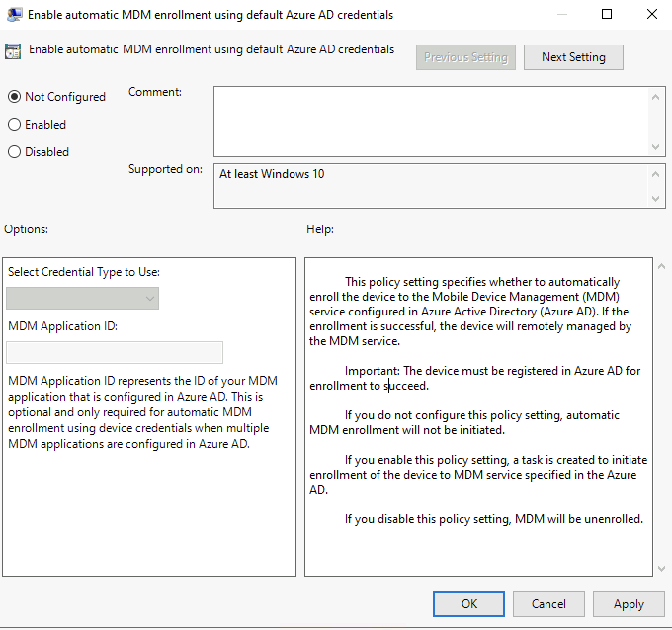Apply the policy changes

click(x=629, y=604)
